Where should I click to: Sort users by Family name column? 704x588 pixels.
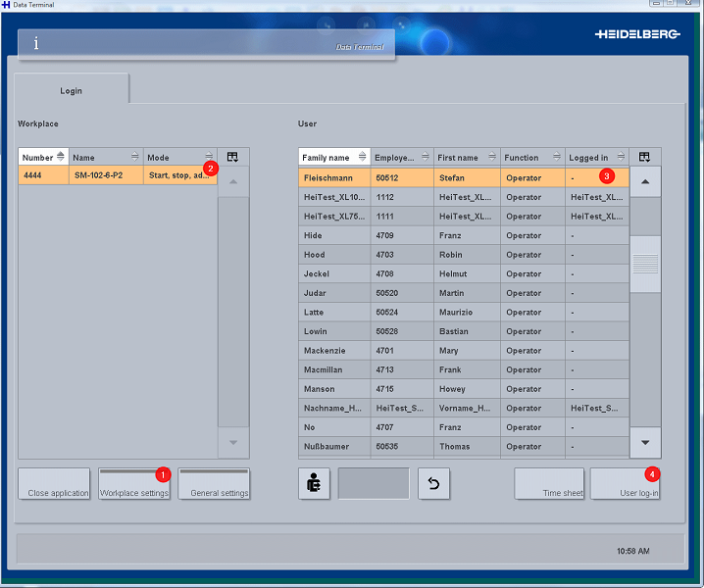click(x=333, y=157)
